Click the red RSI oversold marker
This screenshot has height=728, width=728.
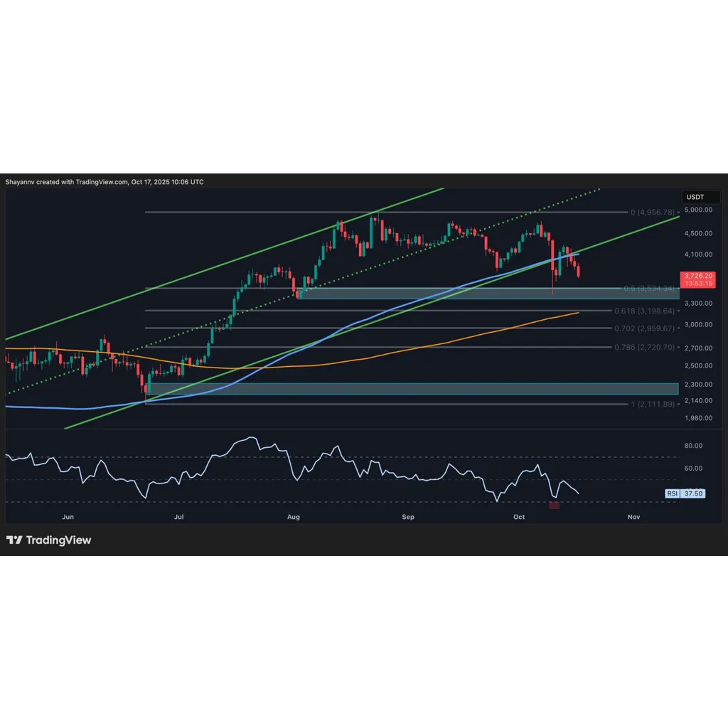[554, 505]
